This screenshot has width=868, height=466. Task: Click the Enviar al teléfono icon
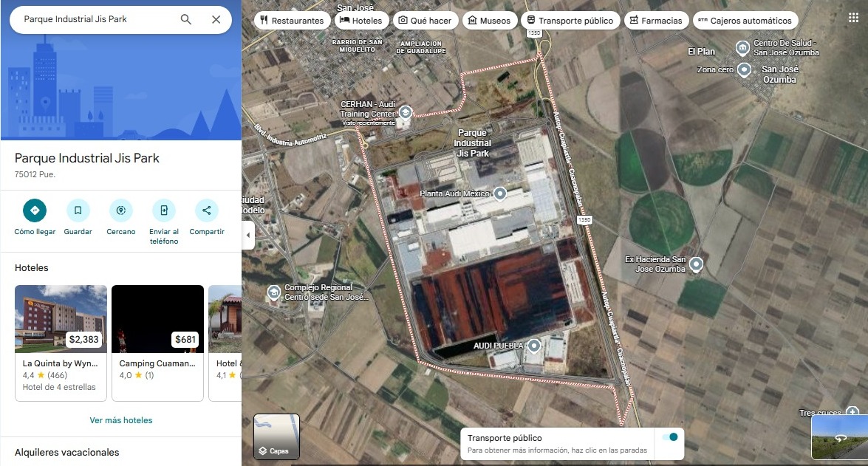pos(164,210)
